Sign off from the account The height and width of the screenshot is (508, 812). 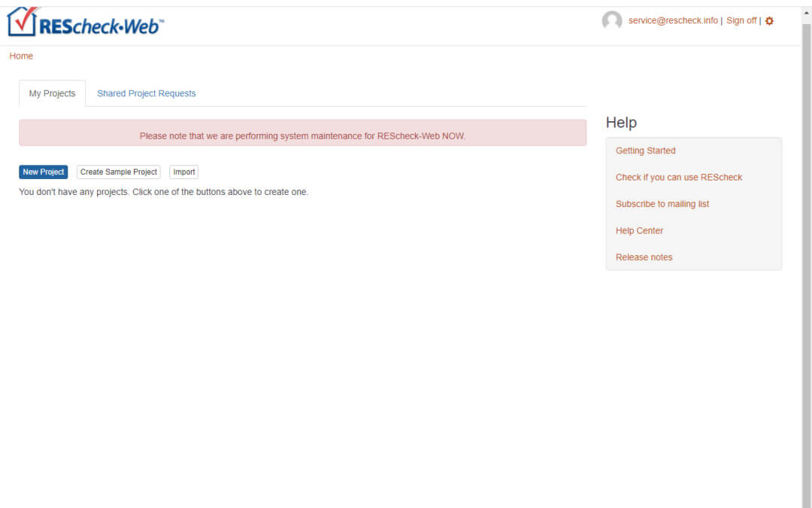[741, 21]
